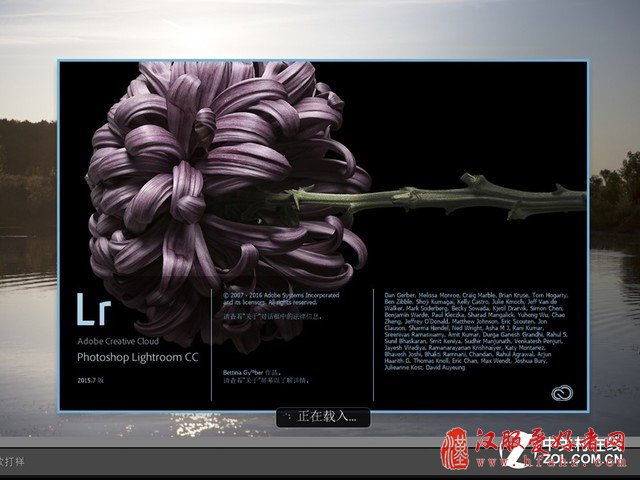Click the developer credits starting "Dan Gerber"

(x=476, y=331)
